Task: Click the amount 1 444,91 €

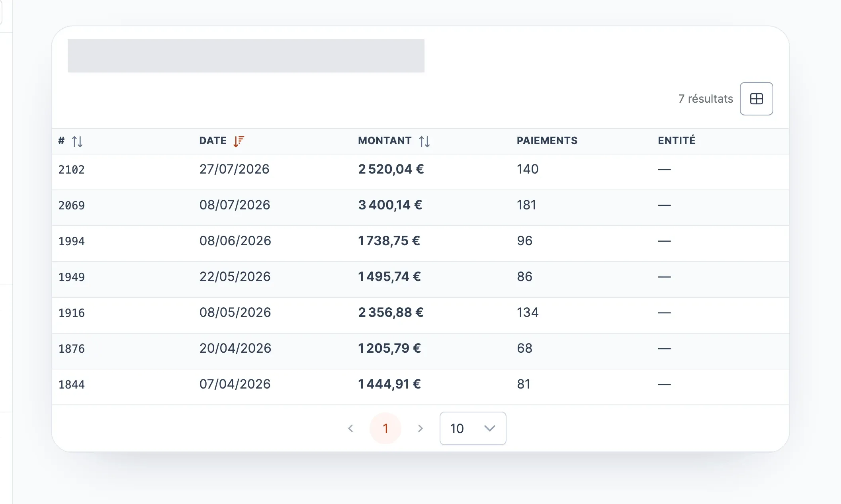Action: [389, 384]
